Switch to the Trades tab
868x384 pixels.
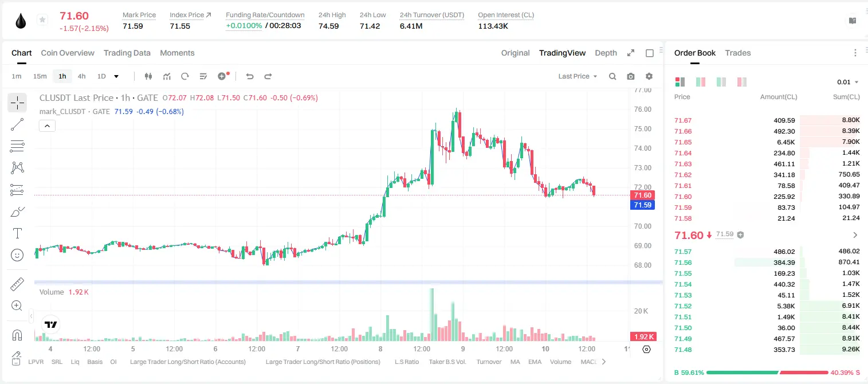[738, 53]
